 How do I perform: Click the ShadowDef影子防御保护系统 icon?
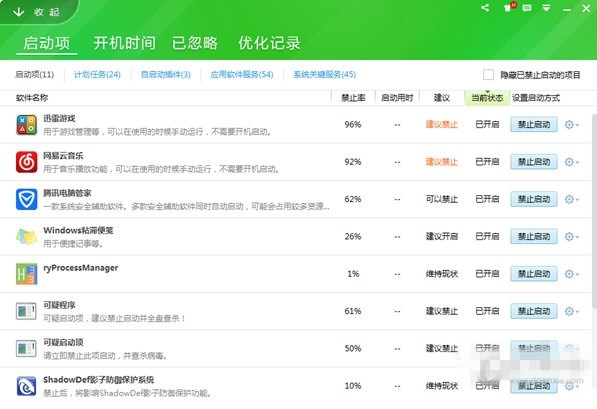click(26, 386)
